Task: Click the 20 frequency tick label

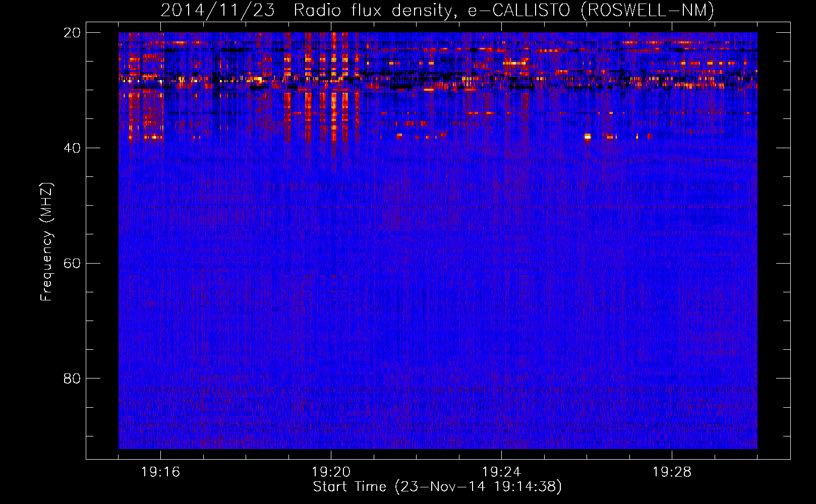Action: pyautogui.click(x=72, y=33)
